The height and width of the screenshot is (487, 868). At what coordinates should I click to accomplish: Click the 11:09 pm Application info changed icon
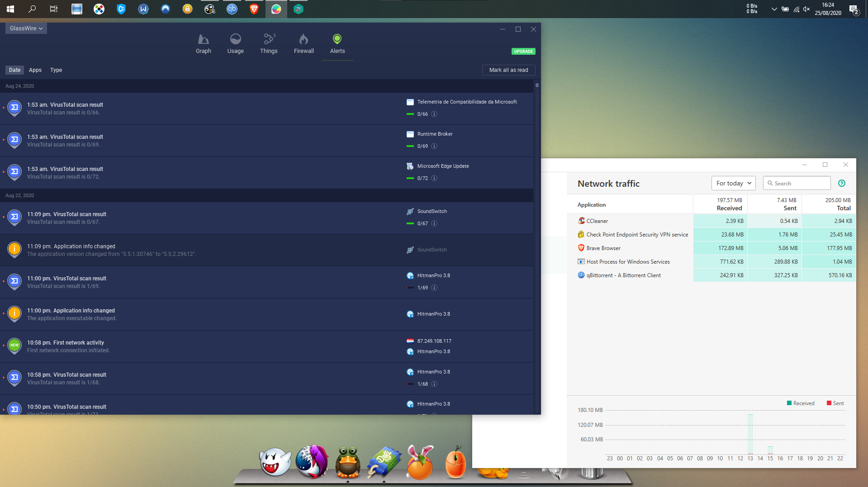point(14,250)
